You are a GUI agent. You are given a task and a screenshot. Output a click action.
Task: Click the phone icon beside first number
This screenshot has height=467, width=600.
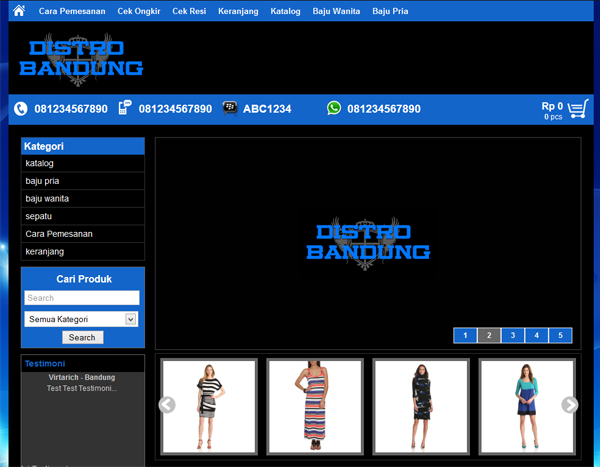click(21, 109)
